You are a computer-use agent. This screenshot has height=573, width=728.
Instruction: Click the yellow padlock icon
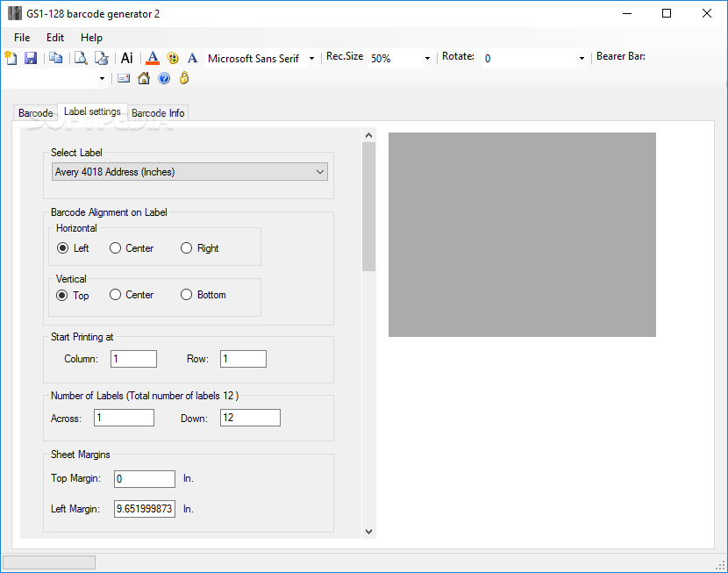tap(184, 77)
